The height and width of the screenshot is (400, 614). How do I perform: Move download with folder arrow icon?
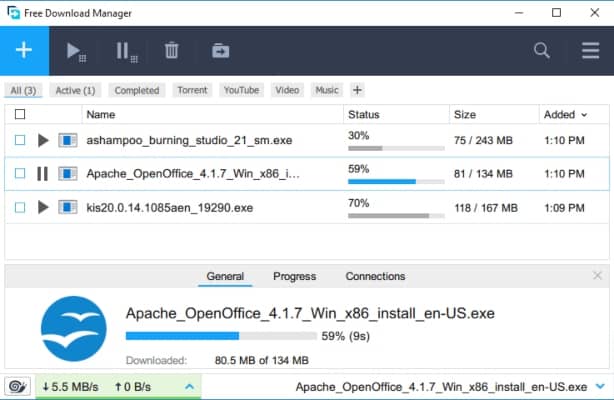pyautogui.click(x=220, y=51)
